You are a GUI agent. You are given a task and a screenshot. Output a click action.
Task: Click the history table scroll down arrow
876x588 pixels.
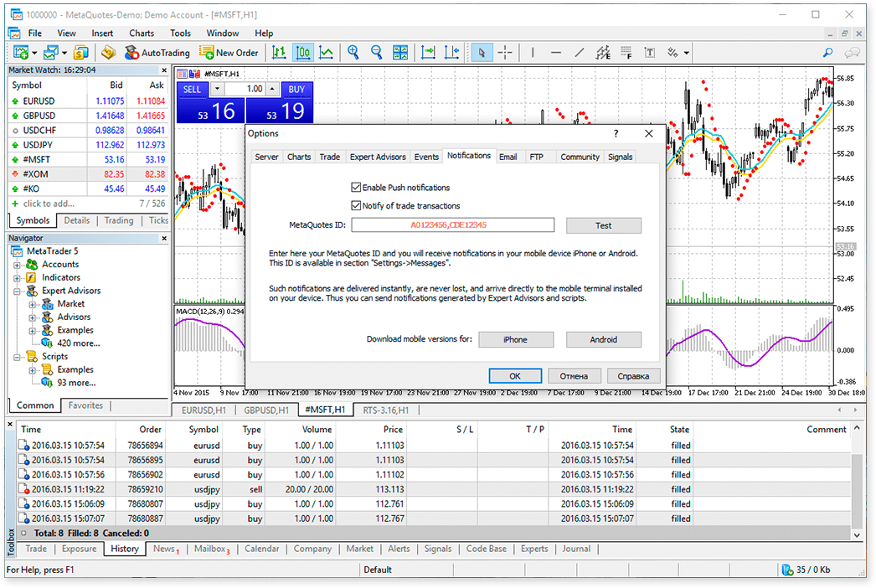pos(857,535)
